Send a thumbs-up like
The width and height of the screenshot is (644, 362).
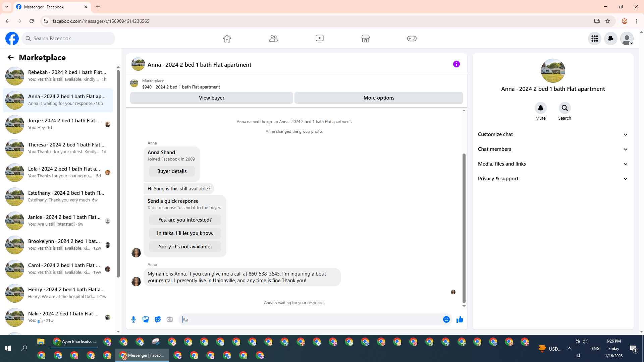(x=460, y=319)
